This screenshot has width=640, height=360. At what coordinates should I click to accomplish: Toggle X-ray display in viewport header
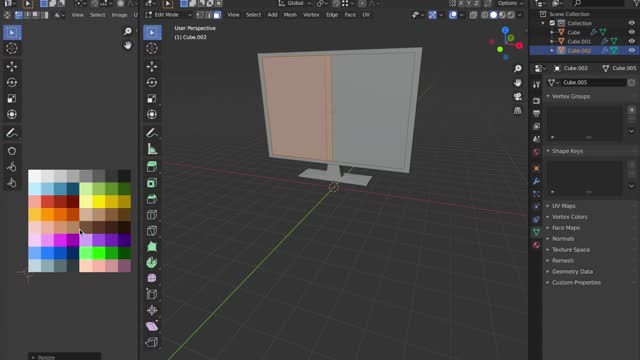click(x=473, y=15)
